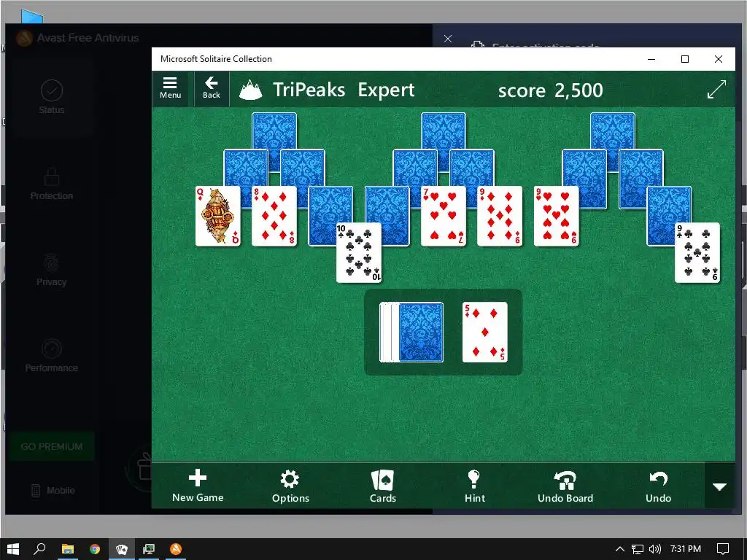Screen dimensions: 747x560
Task: Undo the last move
Action: point(658,486)
